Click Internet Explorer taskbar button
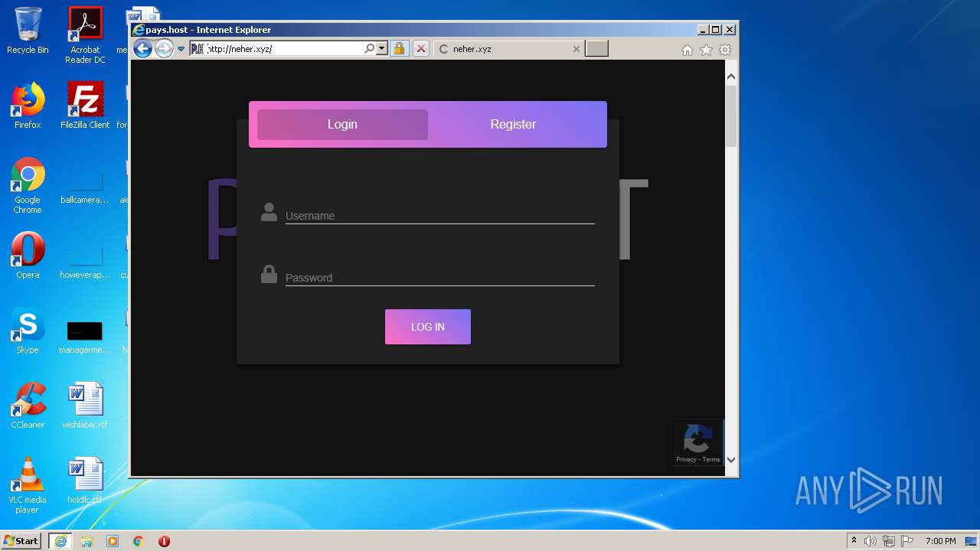 point(60,541)
